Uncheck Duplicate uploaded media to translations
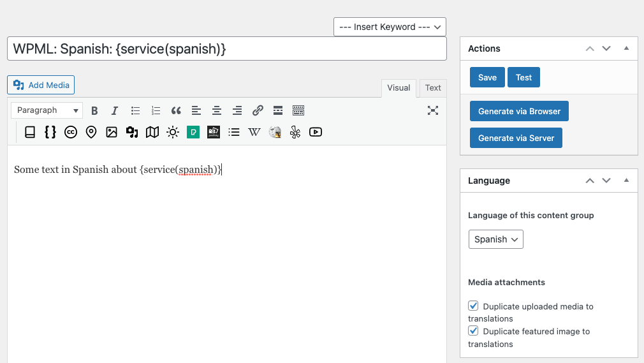Viewport: 644px width, 363px height. 473,306
